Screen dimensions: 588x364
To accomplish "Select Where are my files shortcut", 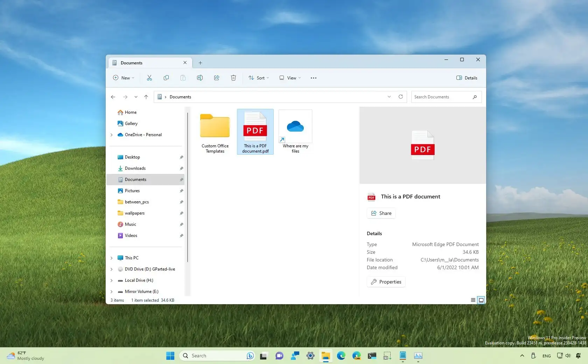I will pos(295,132).
